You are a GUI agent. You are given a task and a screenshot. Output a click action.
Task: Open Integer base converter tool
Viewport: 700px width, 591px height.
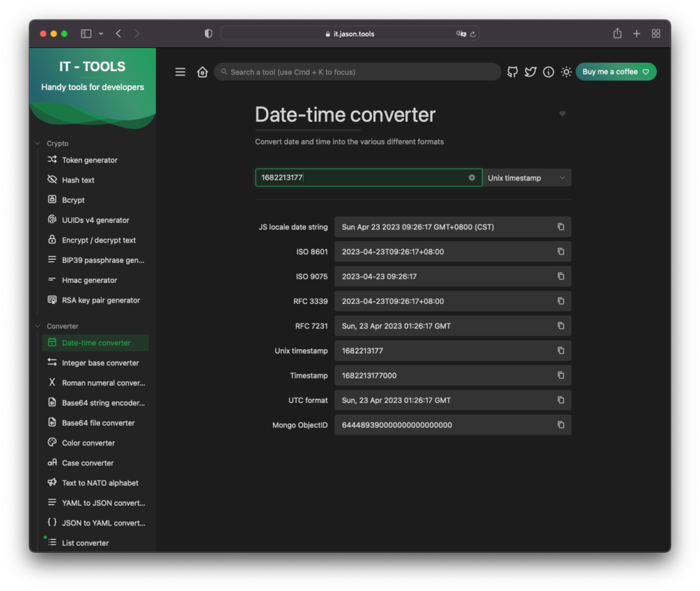pos(96,363)
